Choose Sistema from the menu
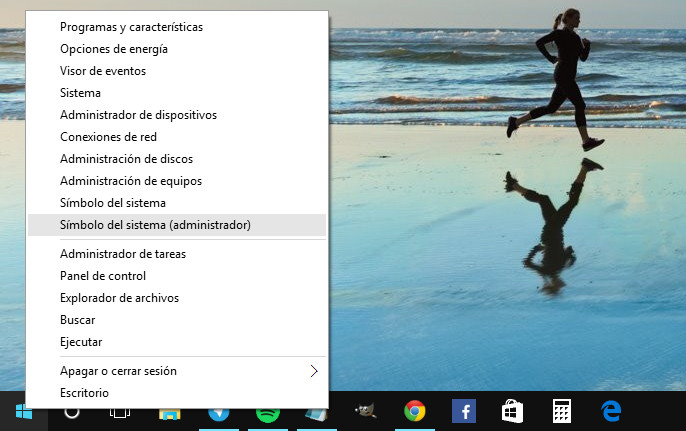This screenshot has width=686, height=431. point(177,93)
